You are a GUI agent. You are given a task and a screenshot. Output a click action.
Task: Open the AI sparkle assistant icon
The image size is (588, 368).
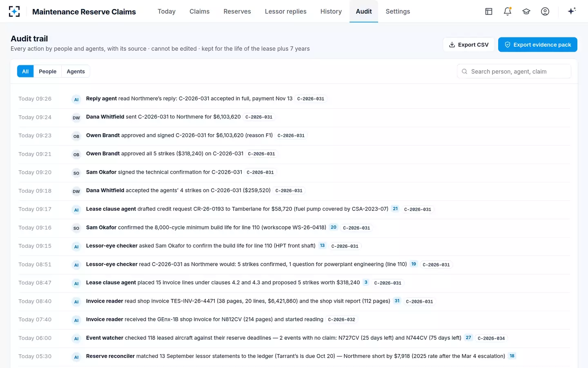(x=572, y=11)
